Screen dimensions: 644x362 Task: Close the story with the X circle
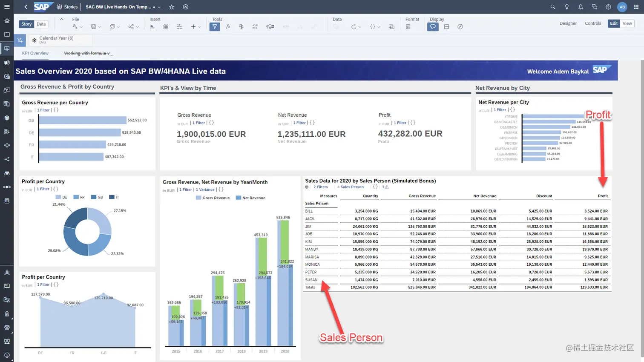tap(185, 7)
